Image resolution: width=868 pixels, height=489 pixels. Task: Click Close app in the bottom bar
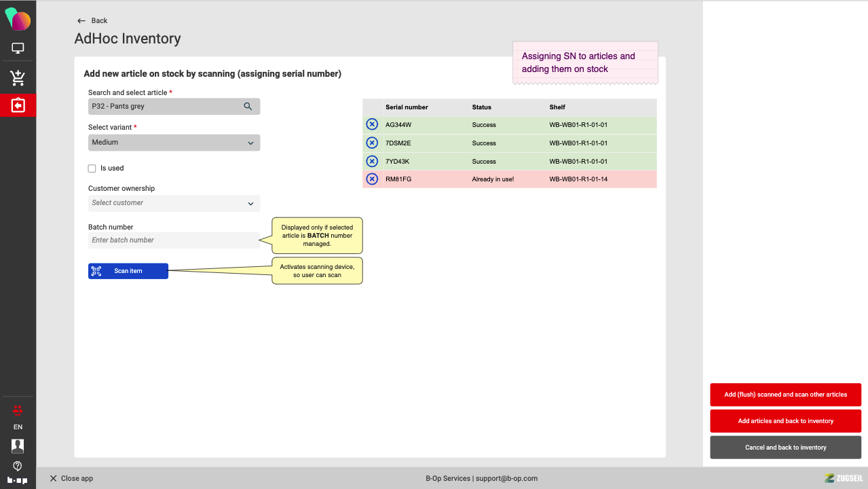point(71,478)
